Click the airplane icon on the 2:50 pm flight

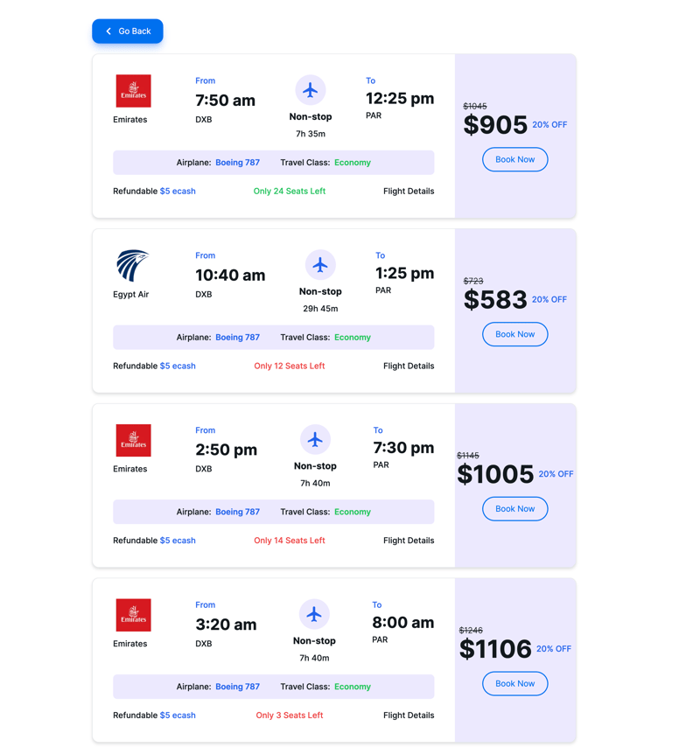(315, 439)
